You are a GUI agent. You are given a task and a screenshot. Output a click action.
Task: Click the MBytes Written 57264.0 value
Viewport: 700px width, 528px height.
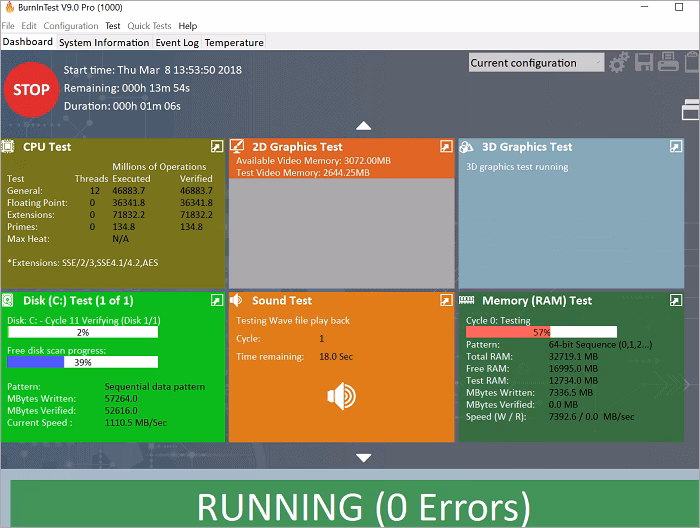121,399
